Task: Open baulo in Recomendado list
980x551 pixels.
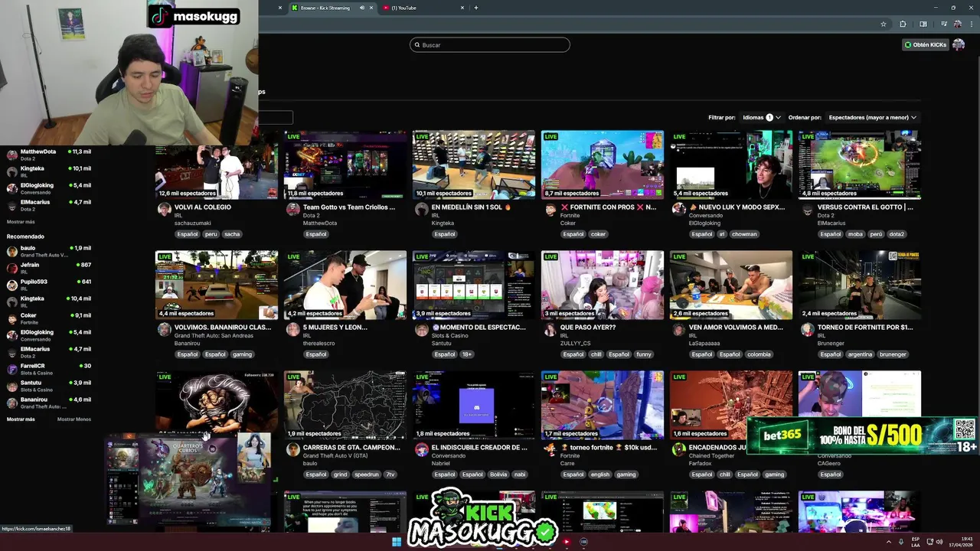Action: coord(49,250)
